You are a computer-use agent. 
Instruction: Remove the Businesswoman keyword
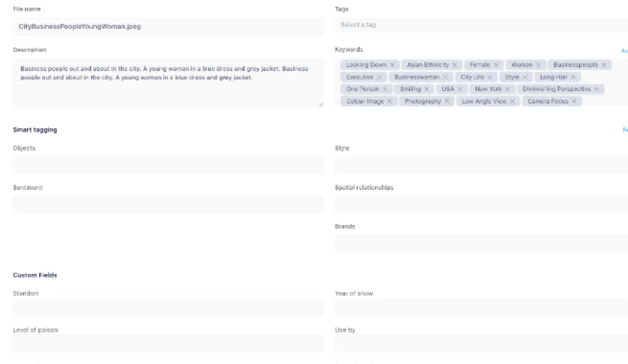pos(445,77)
